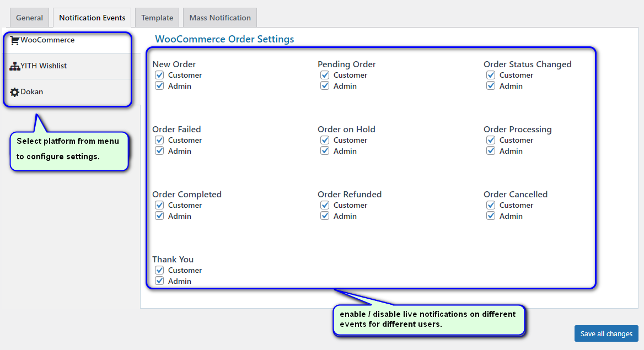Switch to the Template tab

157,18
